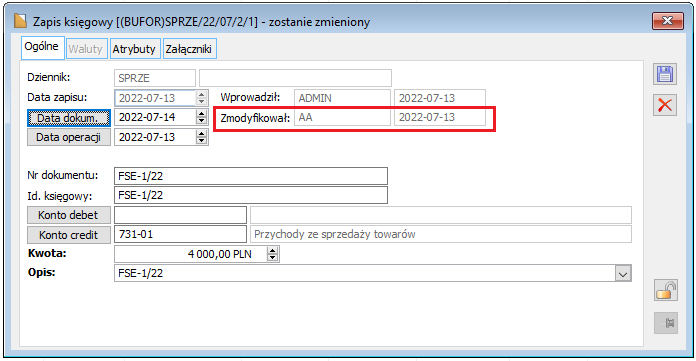Cancel changes with the red X icon
The image size is (696, 361).
(x=664, y=105)
